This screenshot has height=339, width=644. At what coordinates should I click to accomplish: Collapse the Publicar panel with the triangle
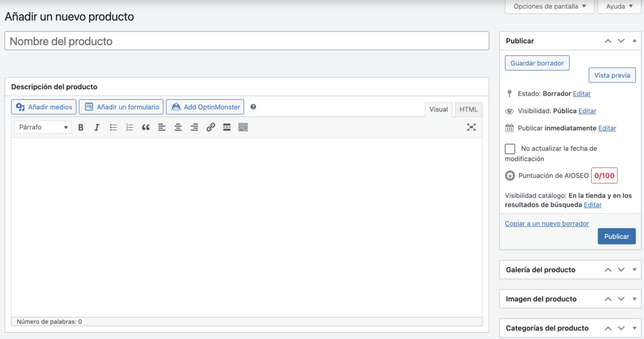[x=635, y=41]
